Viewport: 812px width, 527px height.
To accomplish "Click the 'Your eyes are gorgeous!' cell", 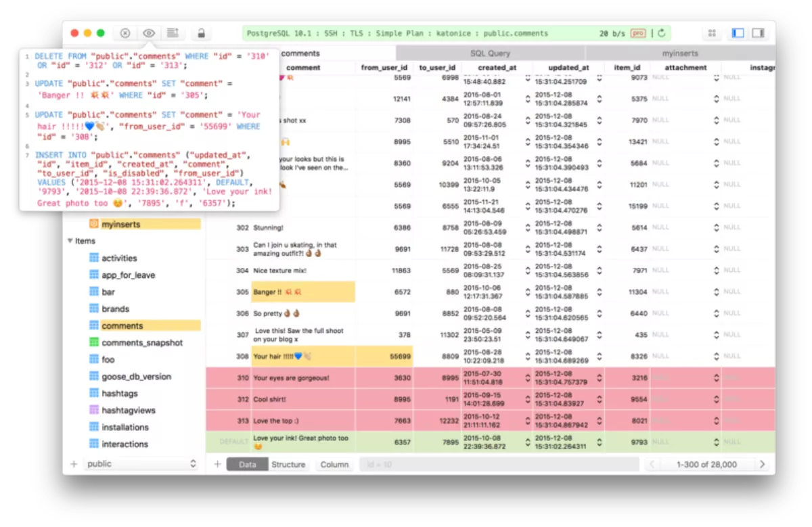I will click(x=303, y=378).
